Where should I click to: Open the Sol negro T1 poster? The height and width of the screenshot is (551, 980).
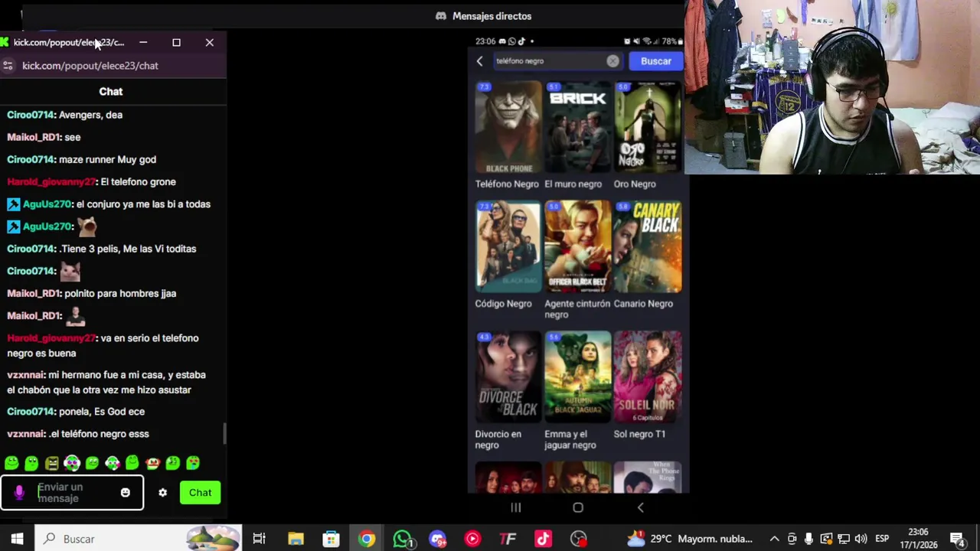click(x=648, y=378)
